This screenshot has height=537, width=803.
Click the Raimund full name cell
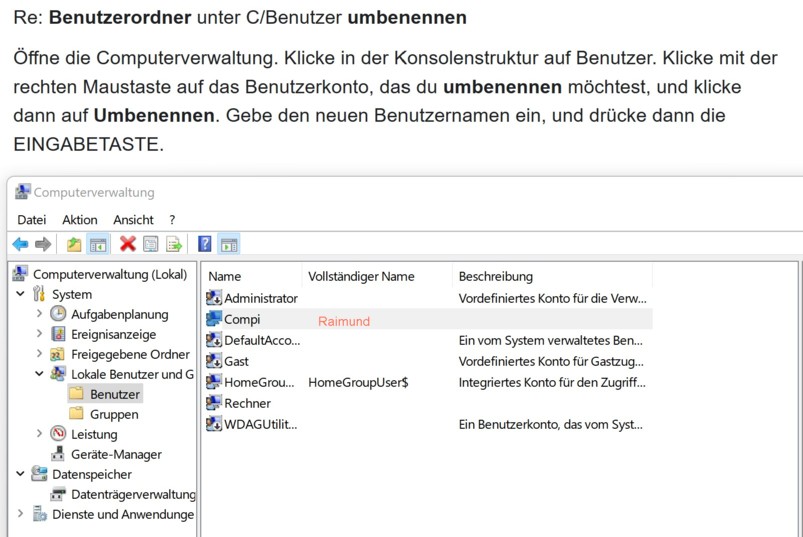[x=344, y=321]
